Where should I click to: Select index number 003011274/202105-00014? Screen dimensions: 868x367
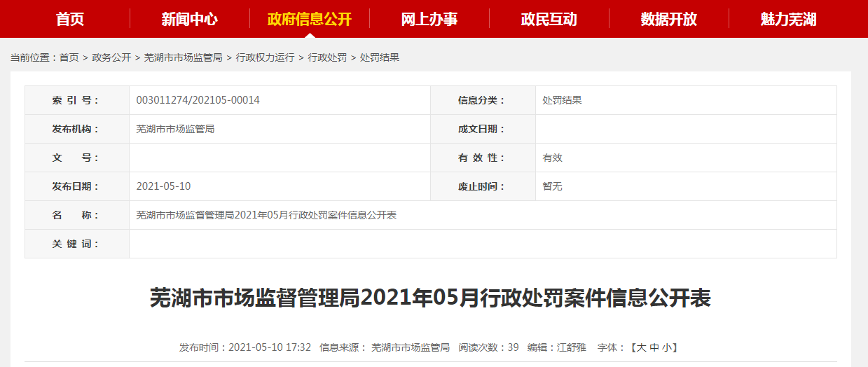[x=198, y=100]
